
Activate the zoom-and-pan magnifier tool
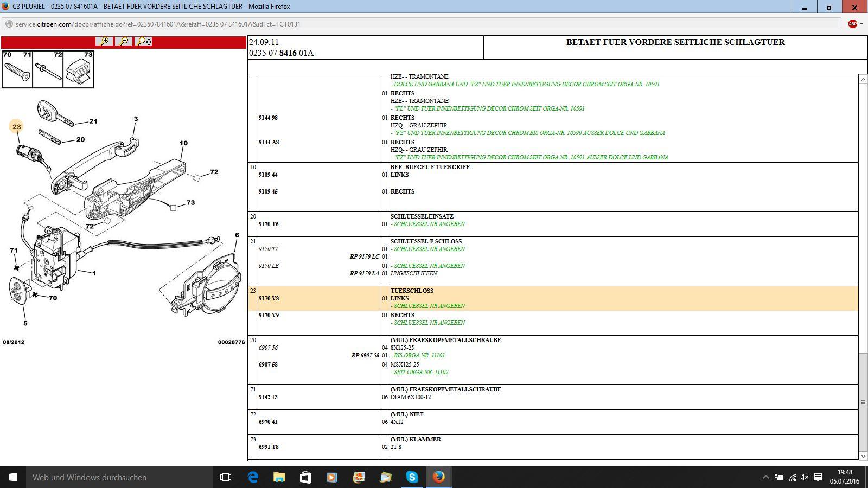click(x=144, y=41)
